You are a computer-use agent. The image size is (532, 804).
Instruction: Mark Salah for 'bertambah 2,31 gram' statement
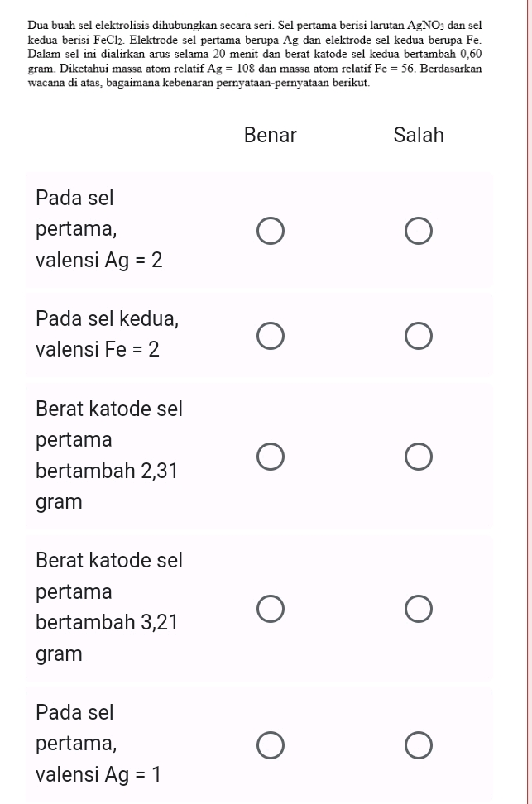tap(419, 454)
